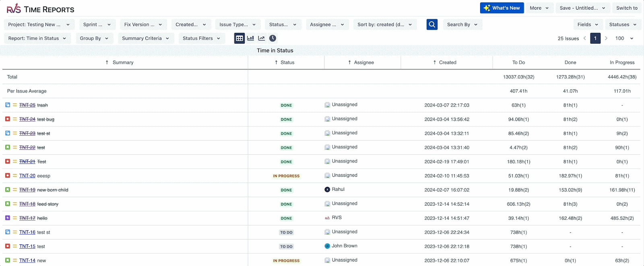Select the line chart view icon
Viewport: 644px width, 266px height.
[x=262, y=38]
